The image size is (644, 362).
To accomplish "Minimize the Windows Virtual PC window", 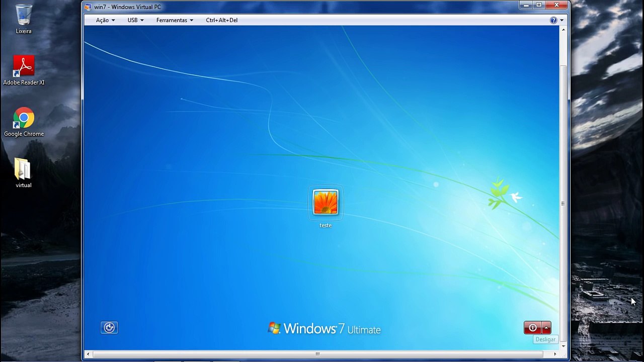I will click(526, 6).
